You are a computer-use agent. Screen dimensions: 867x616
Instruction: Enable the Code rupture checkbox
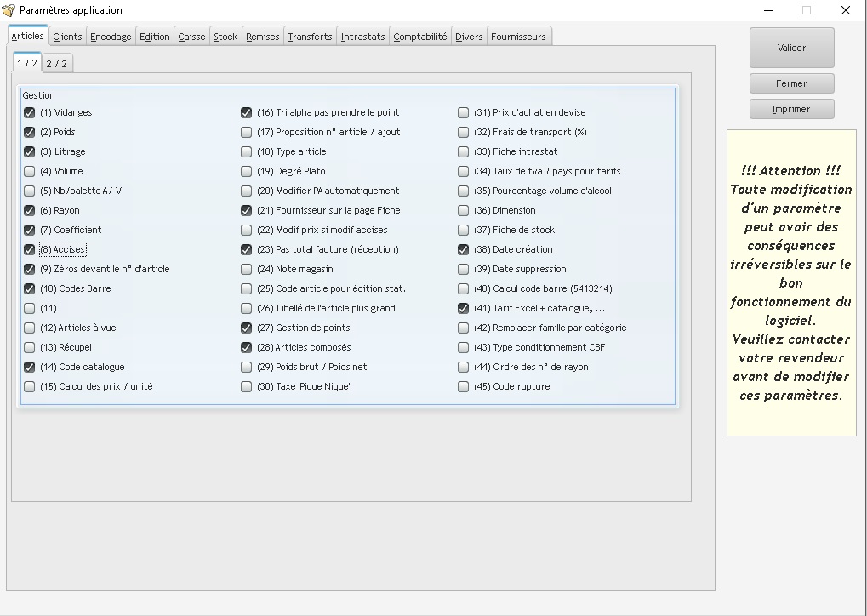[x=464, y=386]
